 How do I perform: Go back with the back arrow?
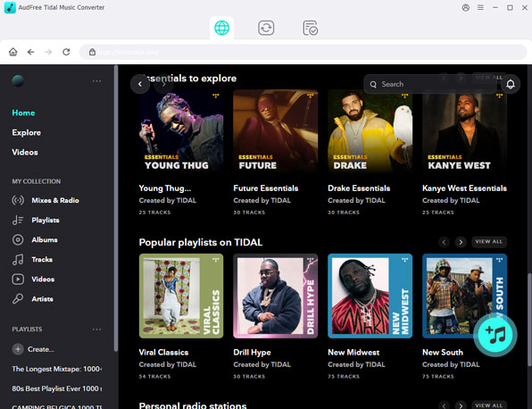coord(31,52)
